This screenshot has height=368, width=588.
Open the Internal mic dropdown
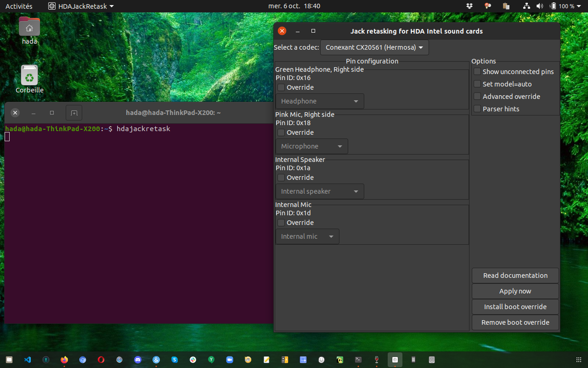tap(307, 236)
